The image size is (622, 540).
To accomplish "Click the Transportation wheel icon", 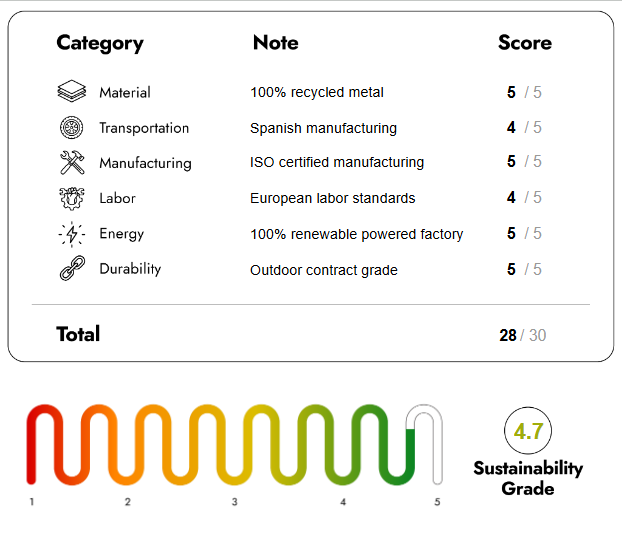I will pyautogui.click(x=72, y=128).
